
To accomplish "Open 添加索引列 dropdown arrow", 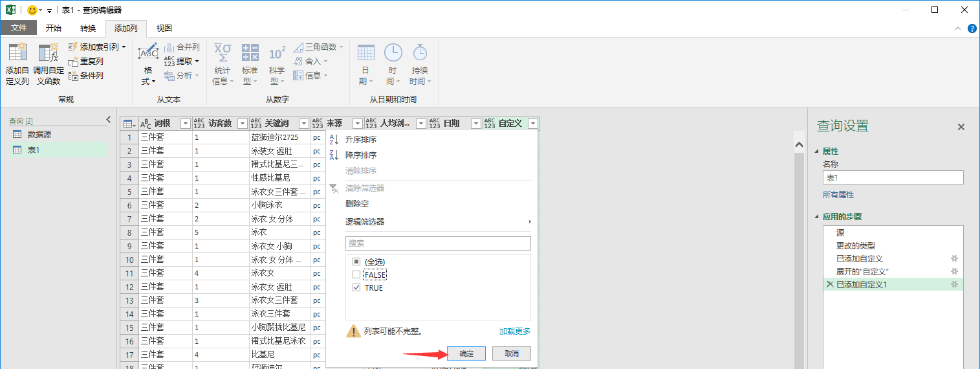I will tap(124, 47).
